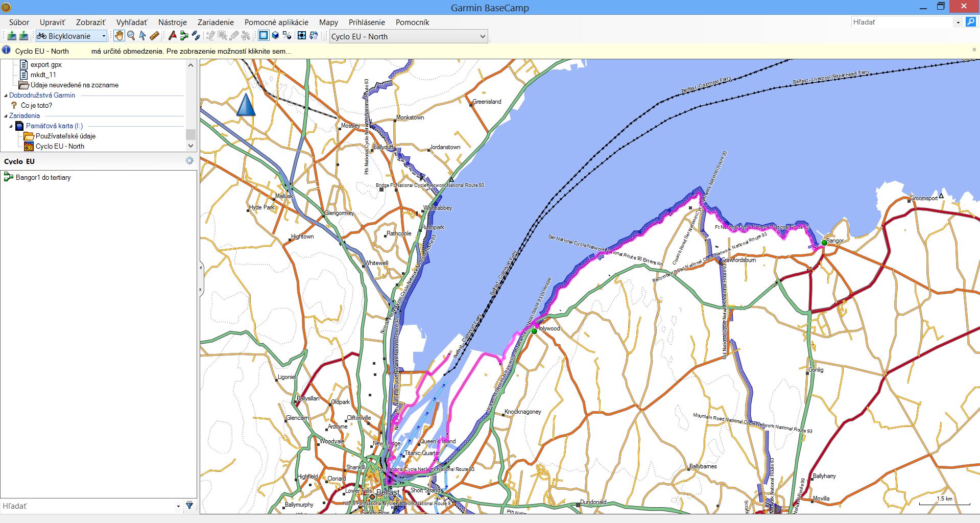980x523 pixels.
Task: Collapse the Dobrodružstvá Garmin section
Action: click(x=6, y=96)
